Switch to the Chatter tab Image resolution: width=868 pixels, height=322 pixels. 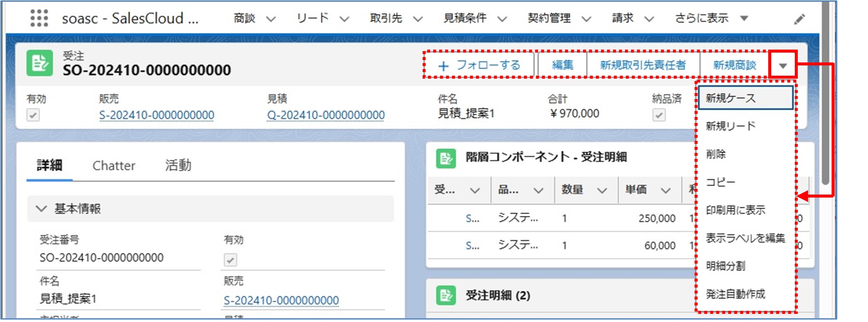pyautogui.click(x=114, y=165)
